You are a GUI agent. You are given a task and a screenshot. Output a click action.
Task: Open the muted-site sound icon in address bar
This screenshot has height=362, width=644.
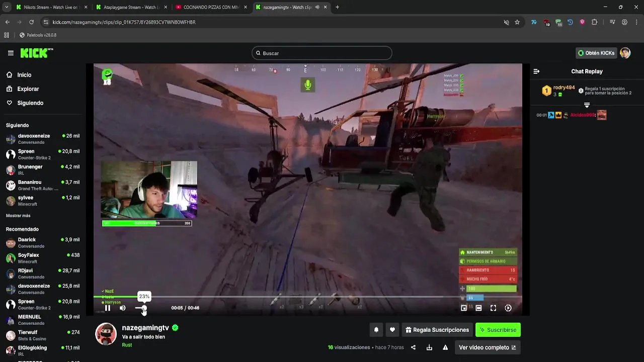click(x=506, y=22)
